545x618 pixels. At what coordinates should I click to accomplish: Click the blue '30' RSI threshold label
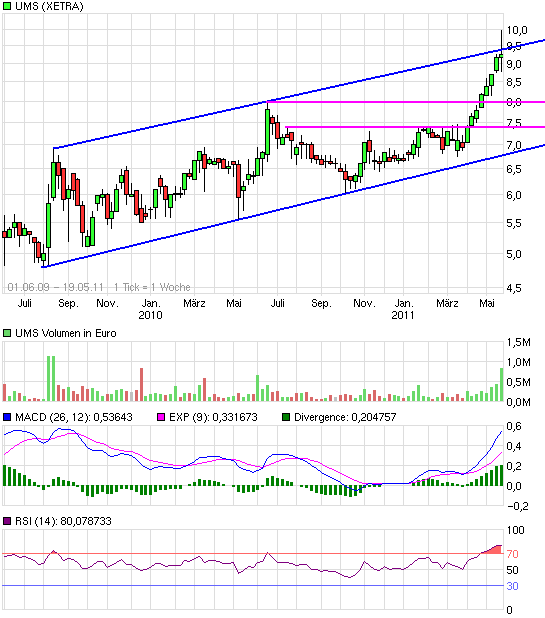(x=512, y=586)
